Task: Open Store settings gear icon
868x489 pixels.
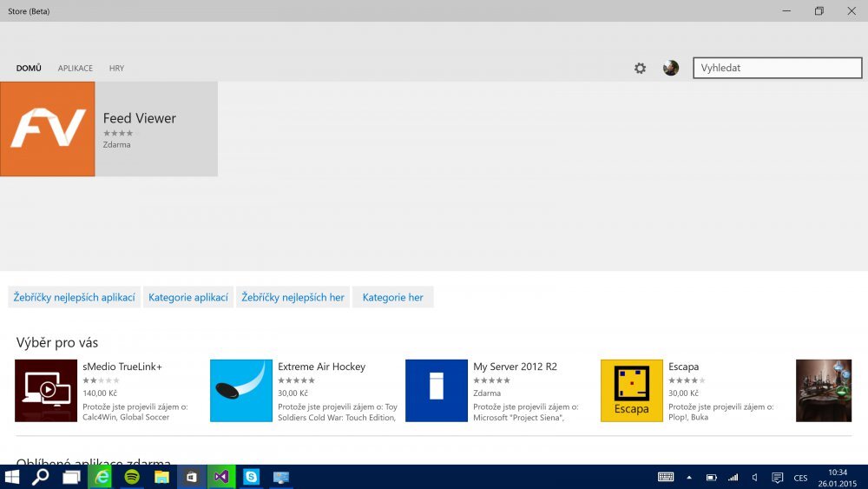Action: coord(640,68)
